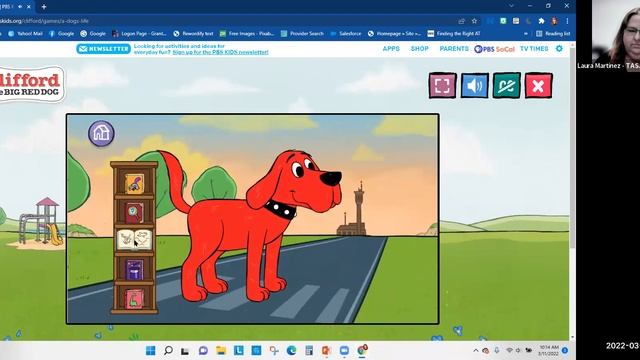640x360 pixels.
Task: Click the purple home button in the game
Action: pos(101,133)
